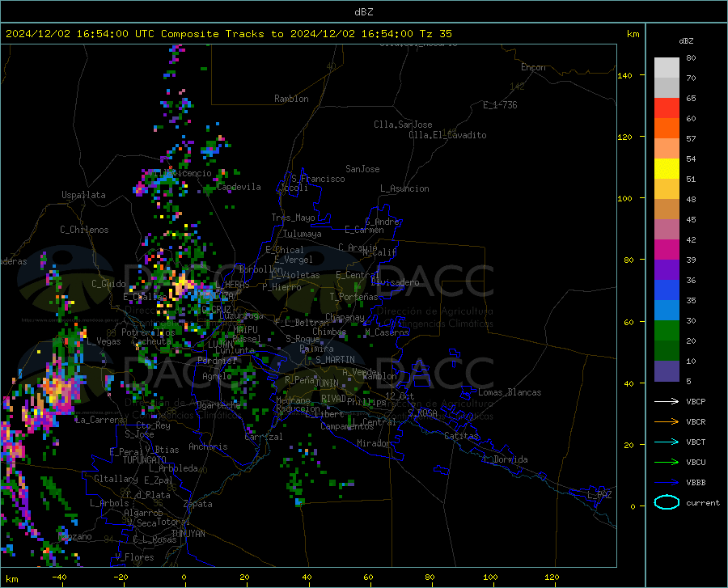Click the 'L_PAZ' map label
Screen dimensions: 728x588
point(599,495)
